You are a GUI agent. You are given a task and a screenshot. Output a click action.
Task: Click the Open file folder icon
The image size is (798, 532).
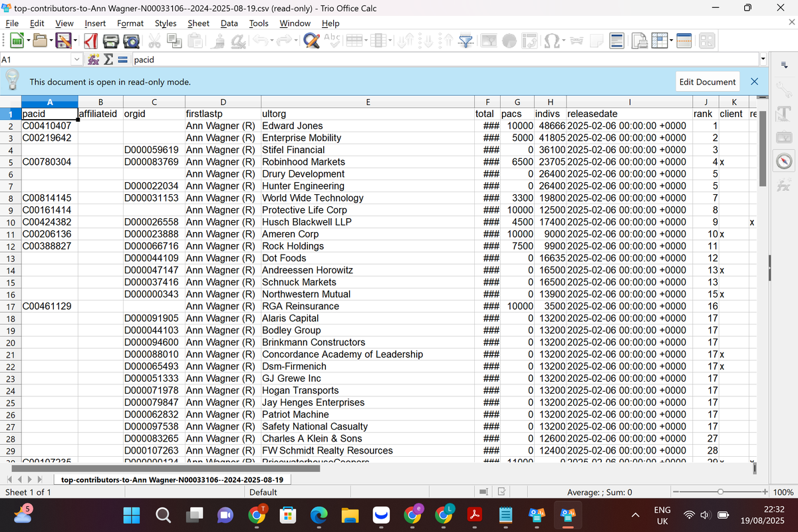pyautogui.click(x=39, y=41)
